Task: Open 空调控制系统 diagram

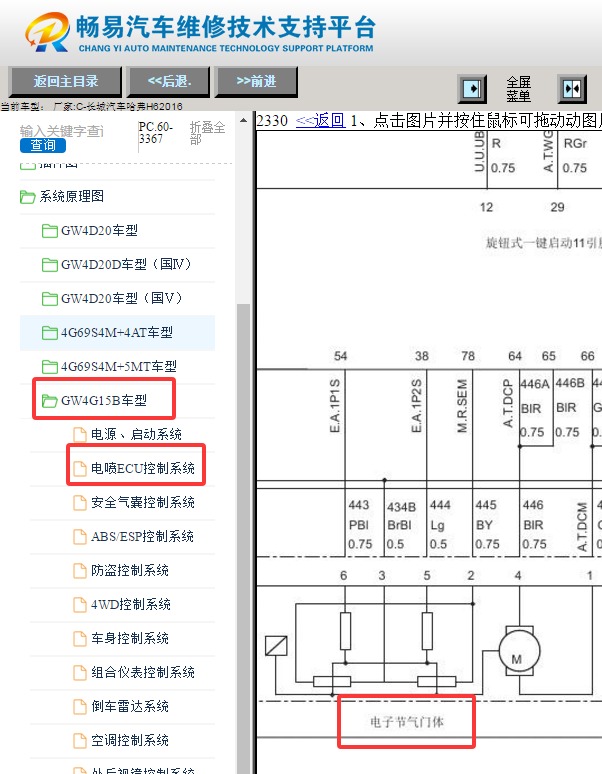Action: [x=130, y=740]
